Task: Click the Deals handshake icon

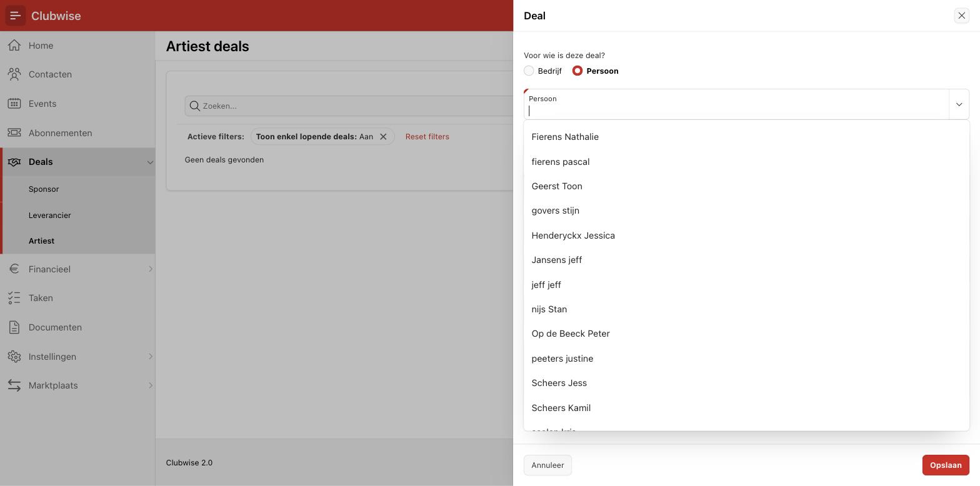Action: [14, 162]
